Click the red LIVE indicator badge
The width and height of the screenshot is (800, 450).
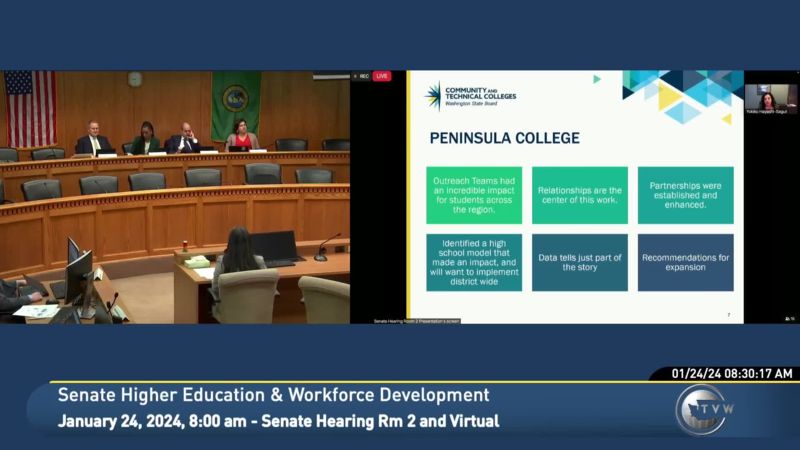[x=382, y=76]
